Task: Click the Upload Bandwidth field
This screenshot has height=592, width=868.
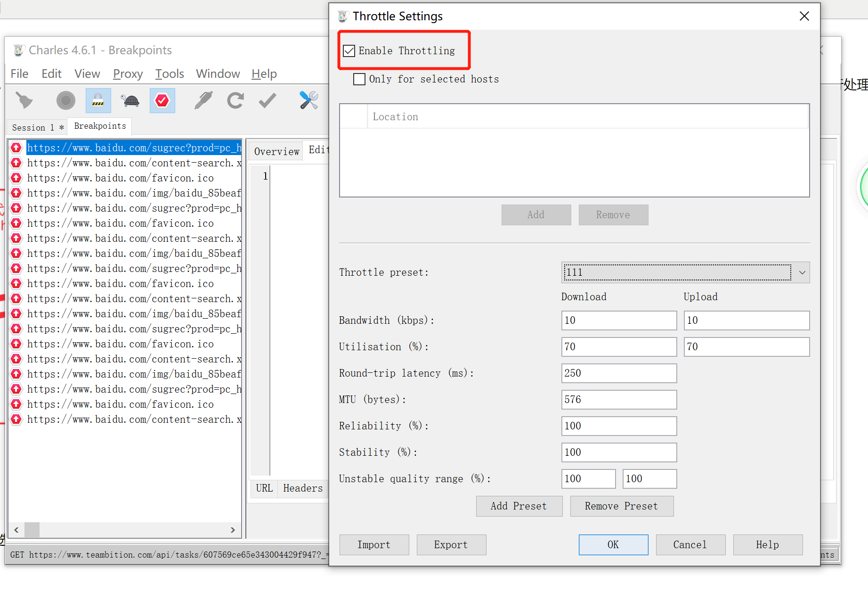Action: point(746,321)
